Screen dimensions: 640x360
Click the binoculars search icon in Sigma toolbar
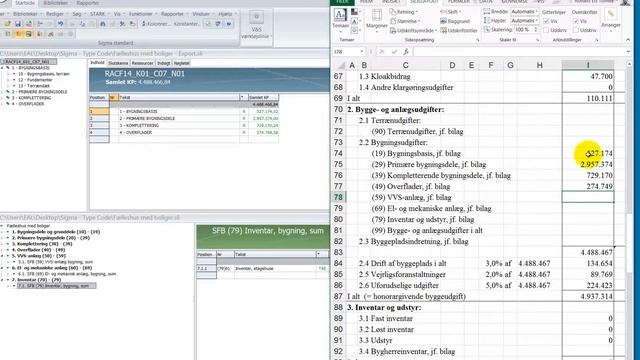[103, 24]
